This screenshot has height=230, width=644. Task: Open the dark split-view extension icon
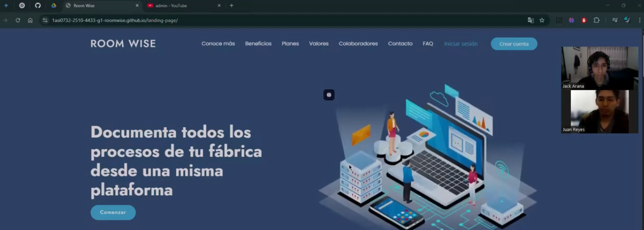point(559,20)
